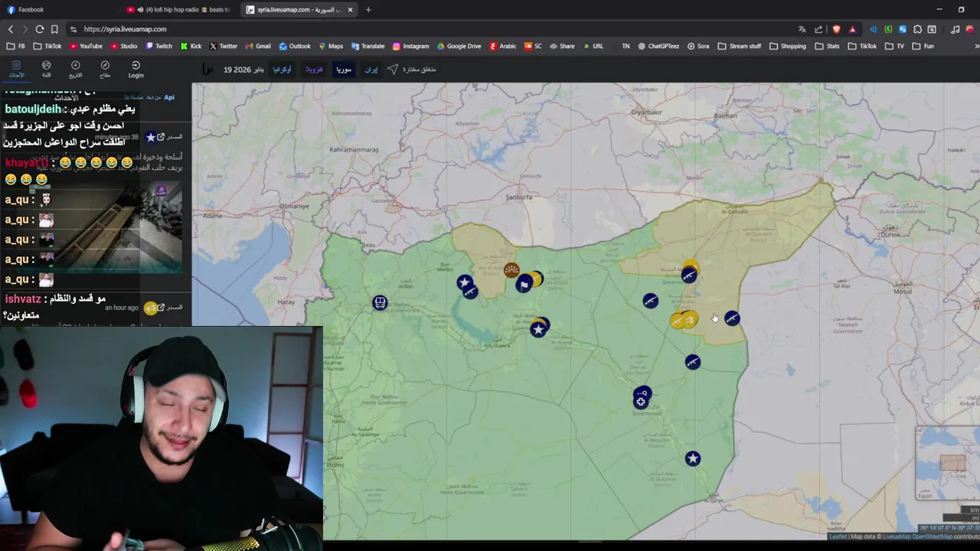Open the ChatGPTeez bookmark
This screenshot has height=551, width=980.
click(658, 46)
